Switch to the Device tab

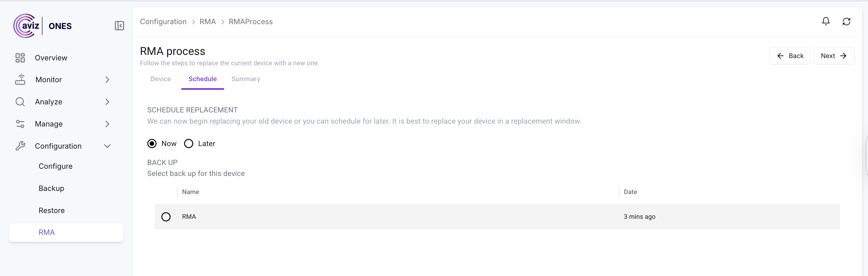pos(160,79)
